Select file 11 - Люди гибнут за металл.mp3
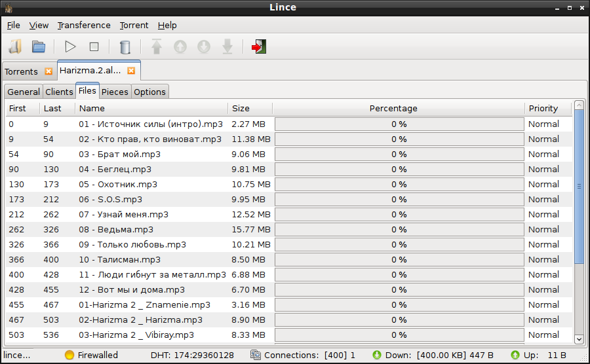The width and height of the screenshot is (590, 364). pyautogui.click(x=152, y=274)
